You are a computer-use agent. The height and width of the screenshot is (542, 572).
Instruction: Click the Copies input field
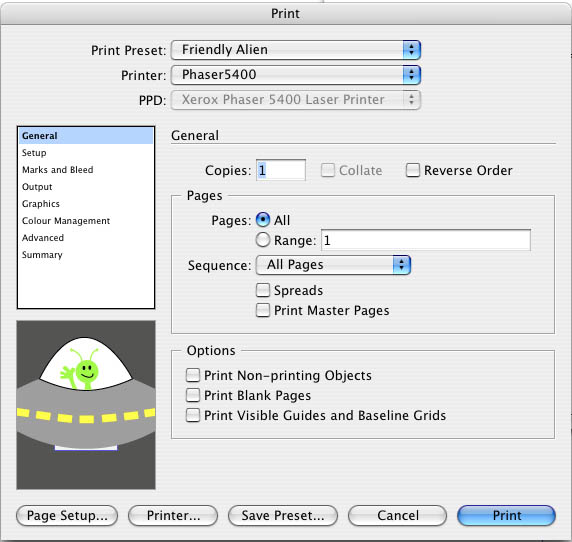[281, 170]
